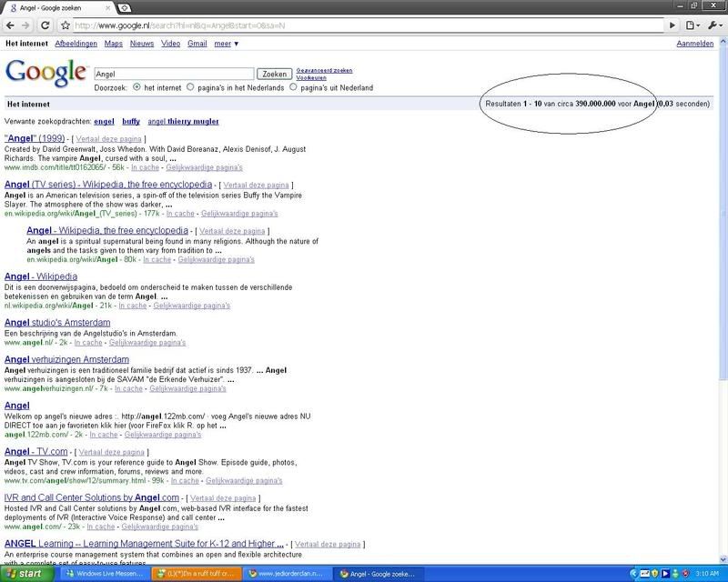Open 'In cache' for the www.angel.nl result
The width and height of the screenshot is (728, 582).
[88, 343]
